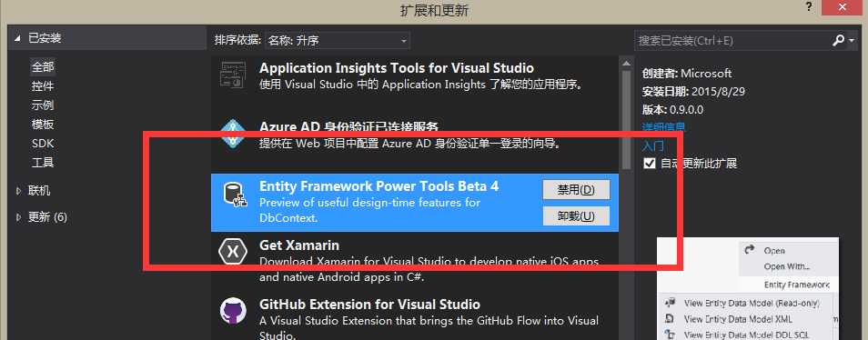The height and width of the screenshot is (340, 868).
Task: Select Application Insights Tools for Visual Studio title
Action: [397, 68]
